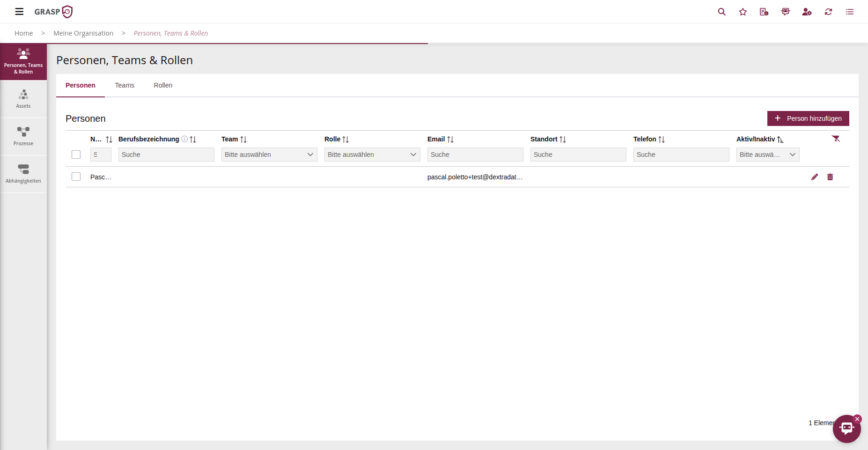The width and height of the screenshot is (868, 450).
Task: Clear table filters with the funnel icon
Action: click(836, 139)
